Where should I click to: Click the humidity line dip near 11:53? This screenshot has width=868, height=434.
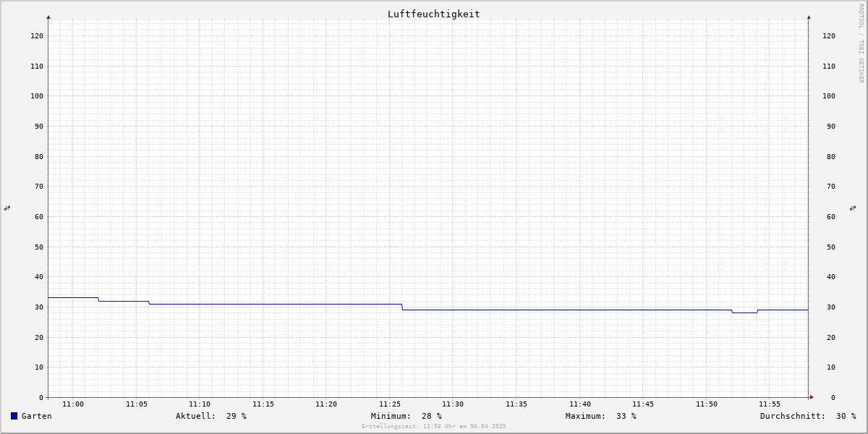click(744, 312)
